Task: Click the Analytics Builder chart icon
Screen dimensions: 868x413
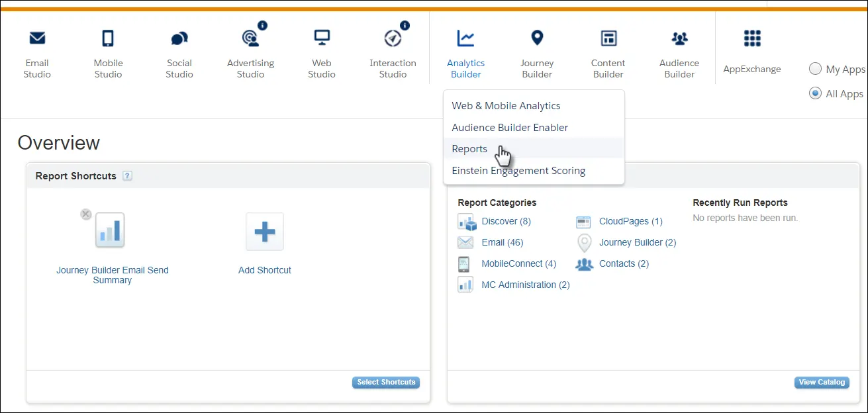Action: coord(466,38)
